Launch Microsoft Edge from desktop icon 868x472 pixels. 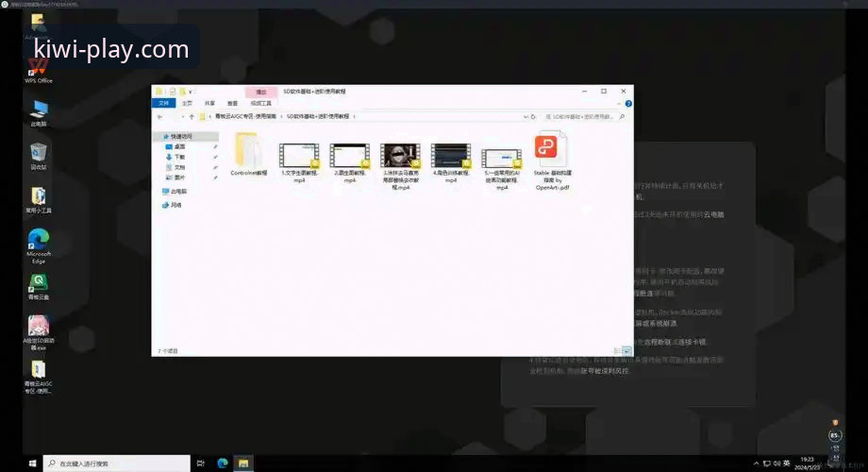click(x=38, y=246)
